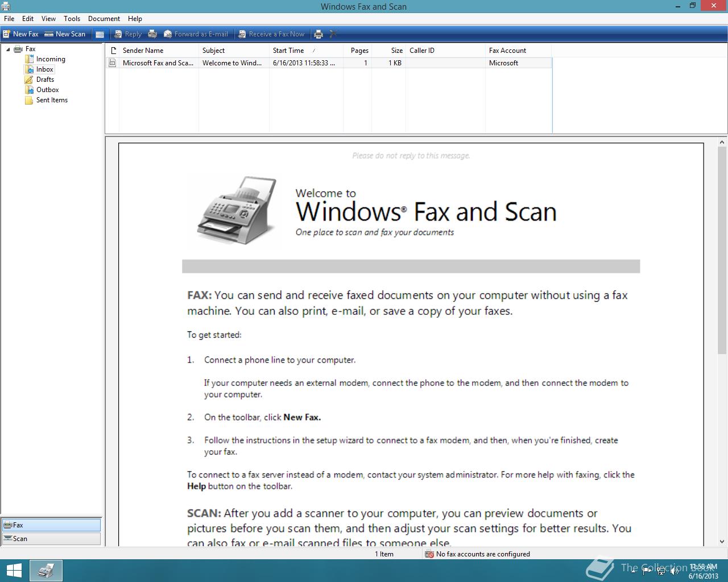
Task: Sort by Start Time column header
Action: pos(306,51)
